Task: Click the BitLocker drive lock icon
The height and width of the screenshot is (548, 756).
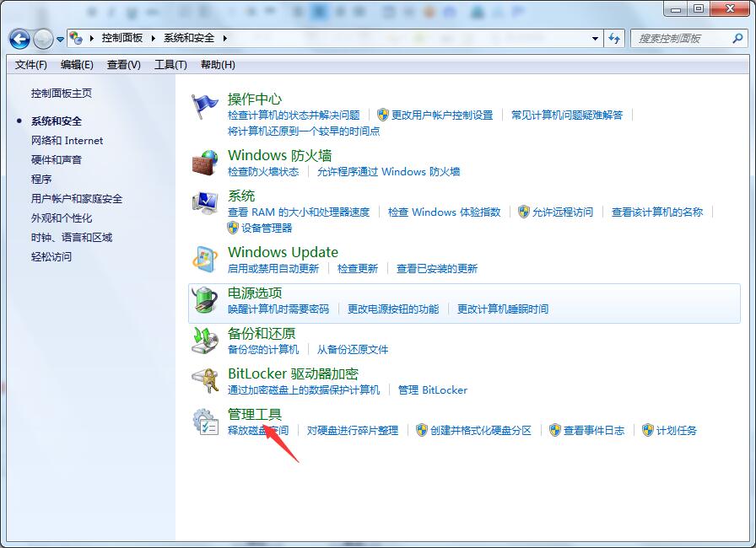Action: (x=205, y=380)
